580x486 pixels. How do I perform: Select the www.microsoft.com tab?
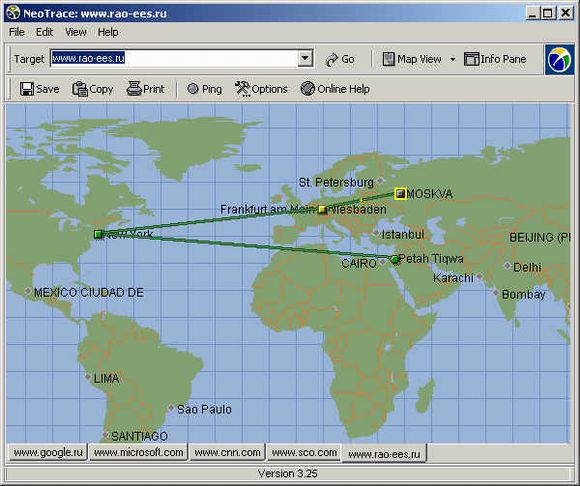pyautogui.click(x=138, y=452)
